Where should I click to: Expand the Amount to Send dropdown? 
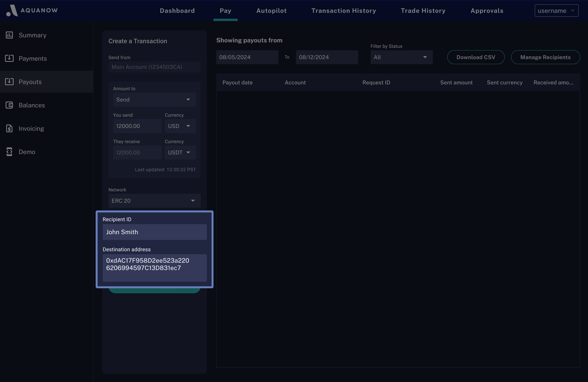[x=154, y=100]
